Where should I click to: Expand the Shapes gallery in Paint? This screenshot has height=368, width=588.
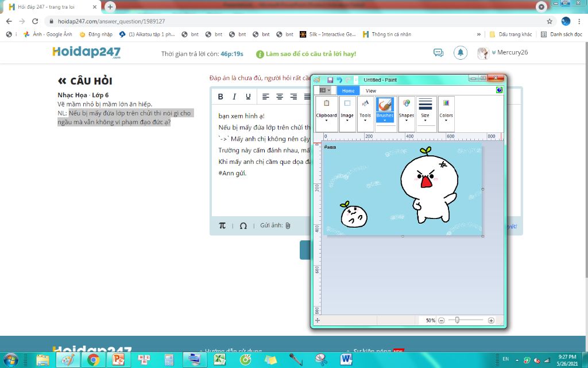click(407, 114)
